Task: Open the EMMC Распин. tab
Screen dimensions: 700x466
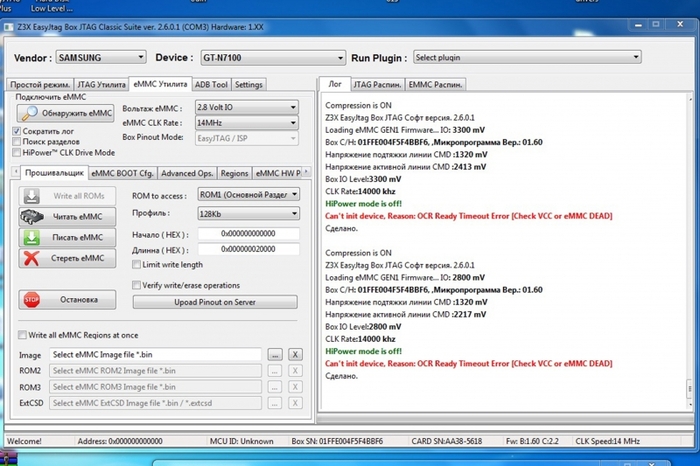Action: coord(435,84)
